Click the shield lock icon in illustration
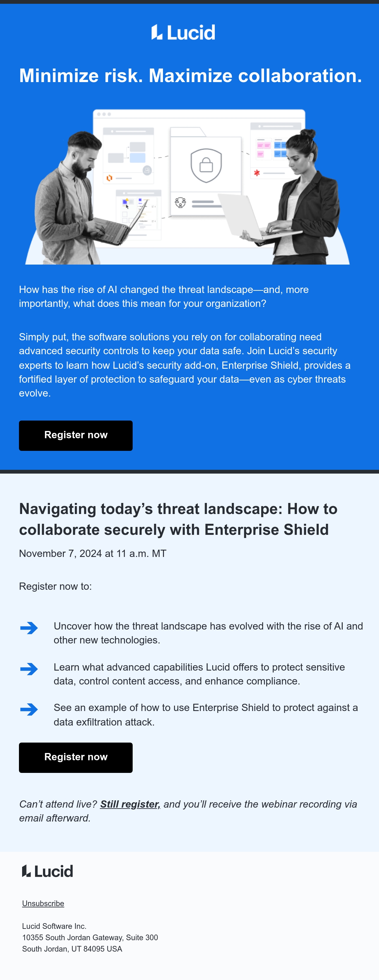 206,165
